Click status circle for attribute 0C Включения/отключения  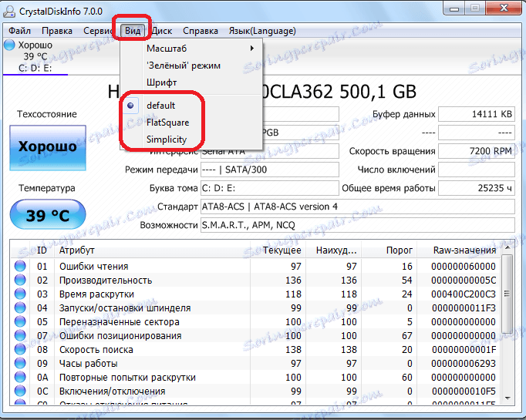click(x=20, y=391)
